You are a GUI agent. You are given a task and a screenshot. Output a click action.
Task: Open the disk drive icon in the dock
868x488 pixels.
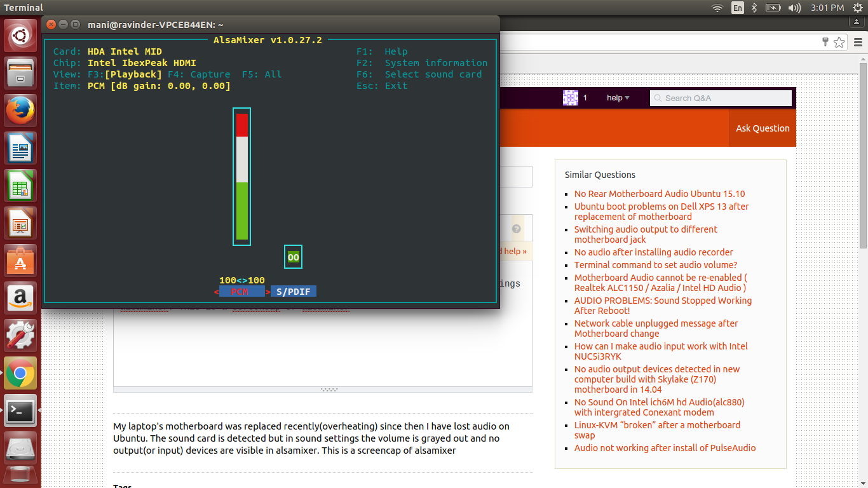click(x=20, y=448)
